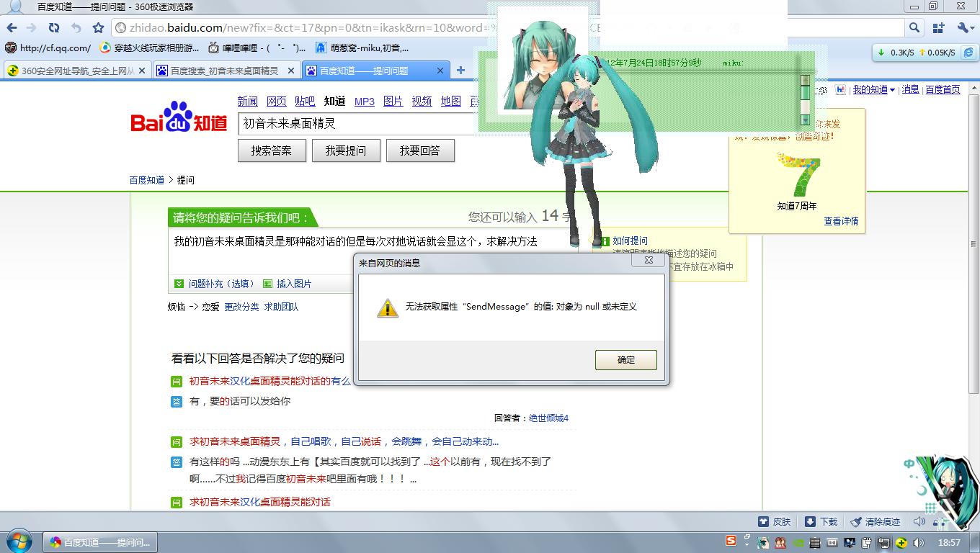Screen dimensions: 980x553
Task: Close the 360安全网址导航 tab
Action: click(142, 71)
